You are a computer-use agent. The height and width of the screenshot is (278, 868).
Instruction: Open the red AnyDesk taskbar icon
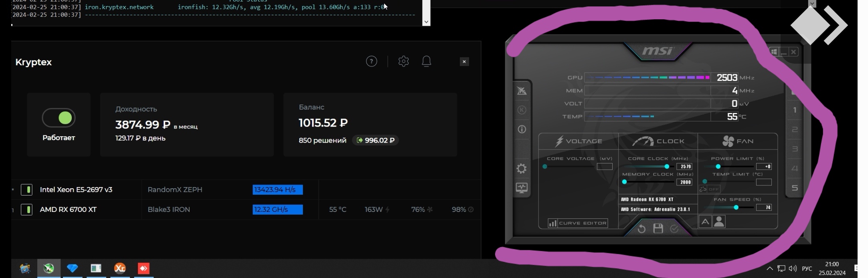point(144,268)
